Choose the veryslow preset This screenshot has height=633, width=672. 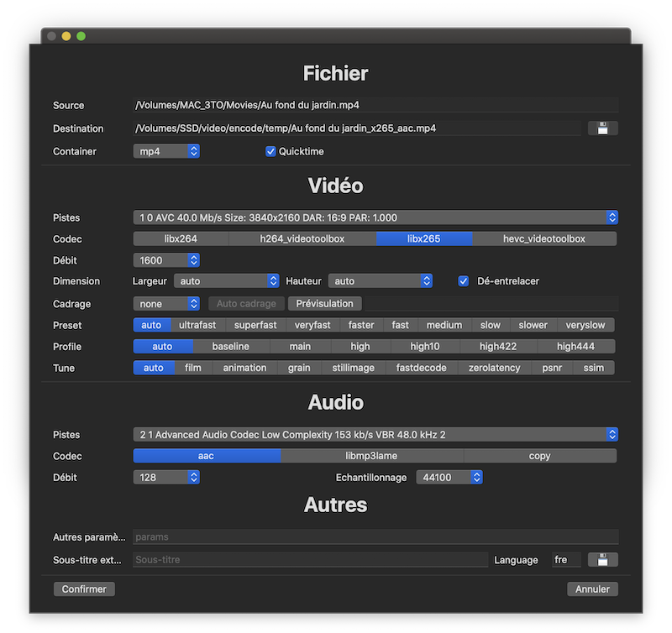(585, 325)
